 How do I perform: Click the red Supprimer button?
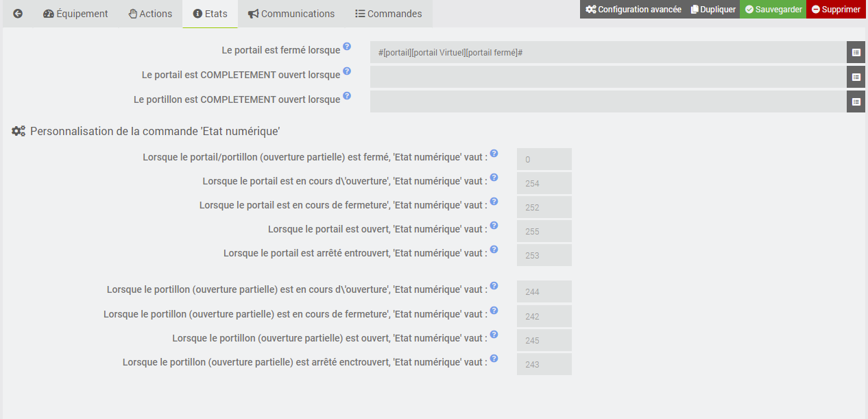tap(836, 10)
